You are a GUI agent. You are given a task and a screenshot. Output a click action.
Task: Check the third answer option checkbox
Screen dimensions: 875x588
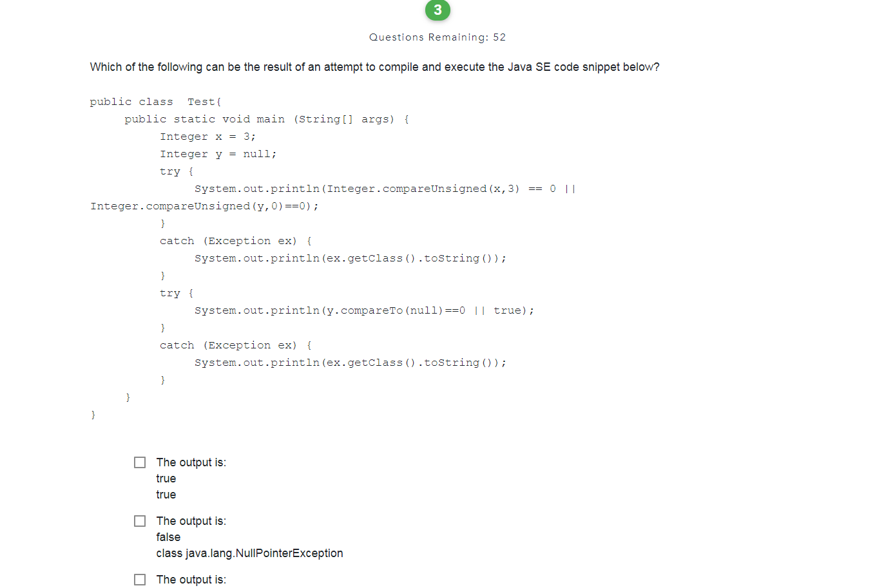(x=140, y=579)
